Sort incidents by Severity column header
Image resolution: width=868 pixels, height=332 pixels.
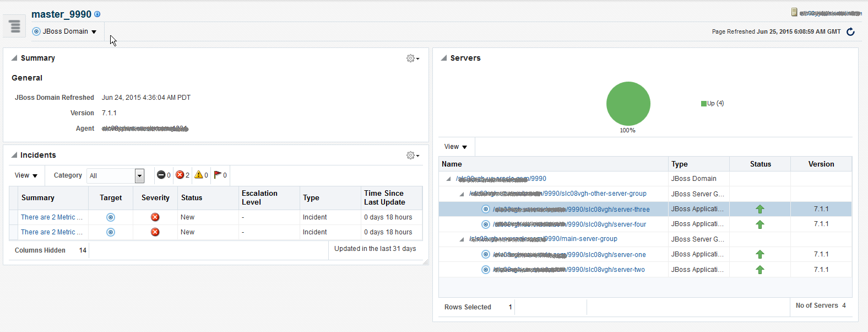(155, 198)
